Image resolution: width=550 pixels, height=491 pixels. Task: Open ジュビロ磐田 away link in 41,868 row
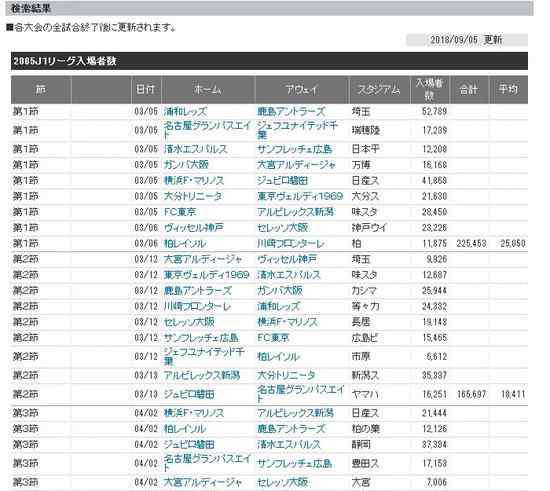coord(283,180)
